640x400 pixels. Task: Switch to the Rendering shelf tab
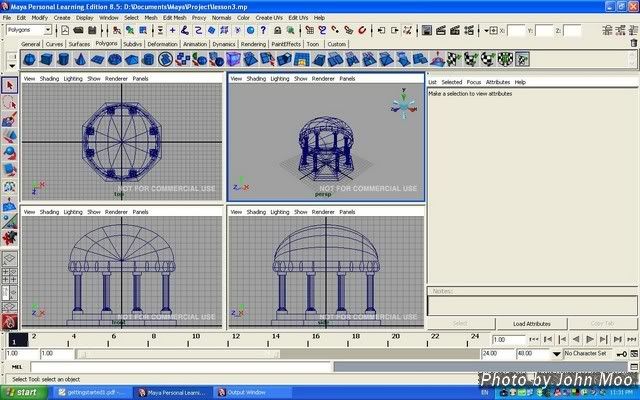coord(253,44)
